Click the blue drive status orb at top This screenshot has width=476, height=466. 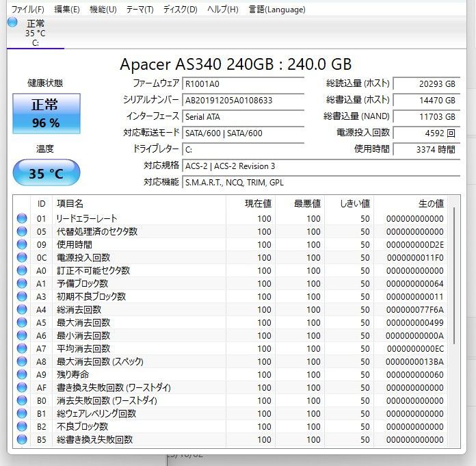pos(12,22)
